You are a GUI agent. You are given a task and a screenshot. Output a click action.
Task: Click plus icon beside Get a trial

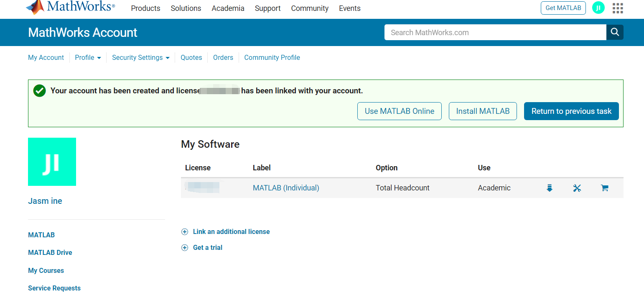pyautogui.click(x=185, y=248)
